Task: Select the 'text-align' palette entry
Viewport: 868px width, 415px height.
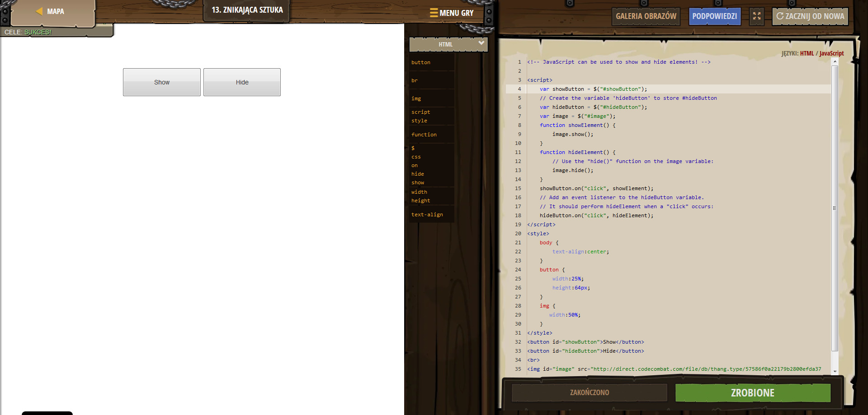Action: coord(427,214)
